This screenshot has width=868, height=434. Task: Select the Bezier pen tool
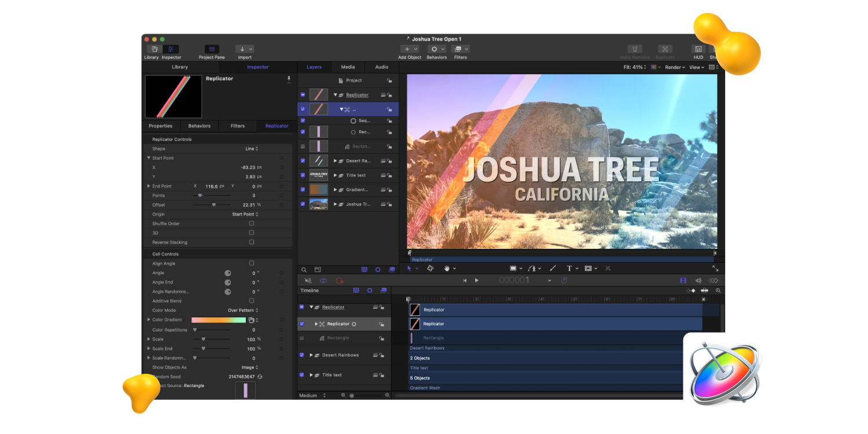[532, 269]
